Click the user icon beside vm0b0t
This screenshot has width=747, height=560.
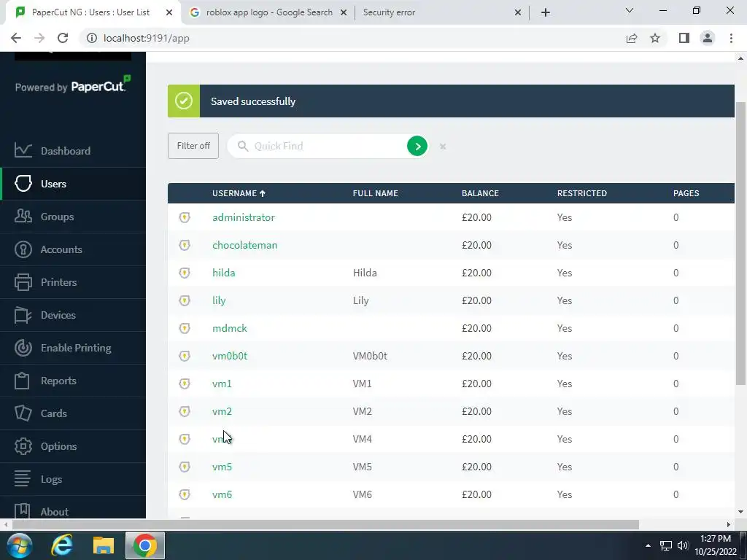point(185,356)
